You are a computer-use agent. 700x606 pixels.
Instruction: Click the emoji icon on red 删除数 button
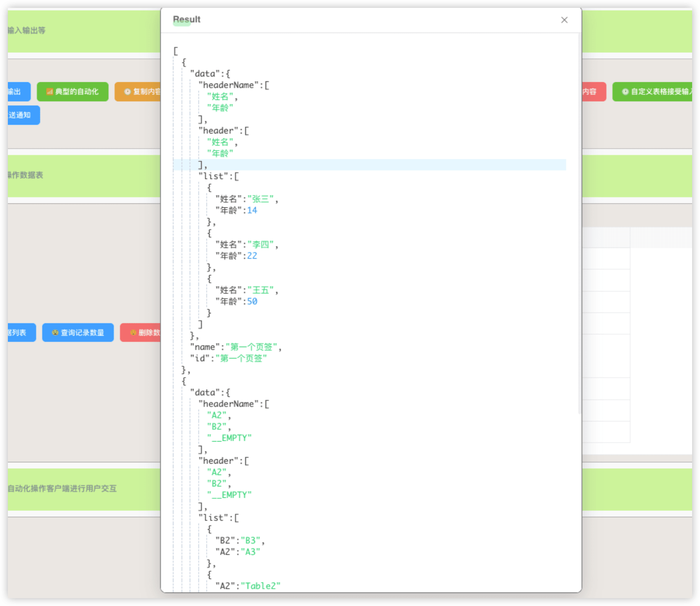point(133,333)
